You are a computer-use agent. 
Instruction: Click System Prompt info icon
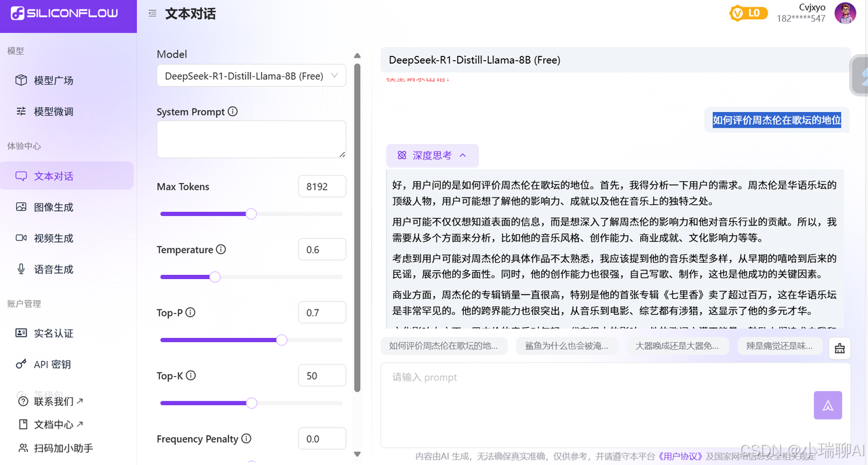[233, 111]
